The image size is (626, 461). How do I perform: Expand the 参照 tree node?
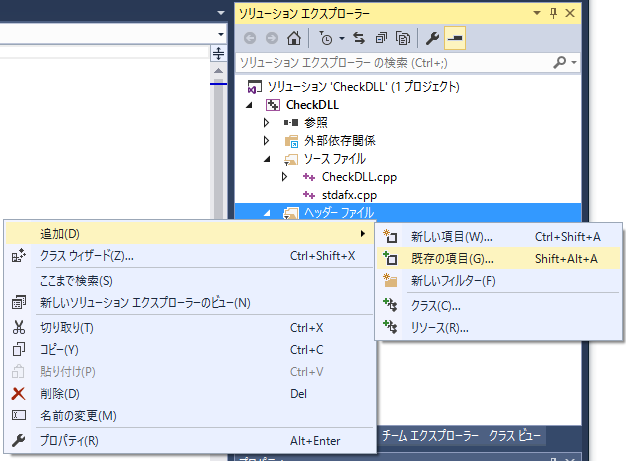(267, 123)
